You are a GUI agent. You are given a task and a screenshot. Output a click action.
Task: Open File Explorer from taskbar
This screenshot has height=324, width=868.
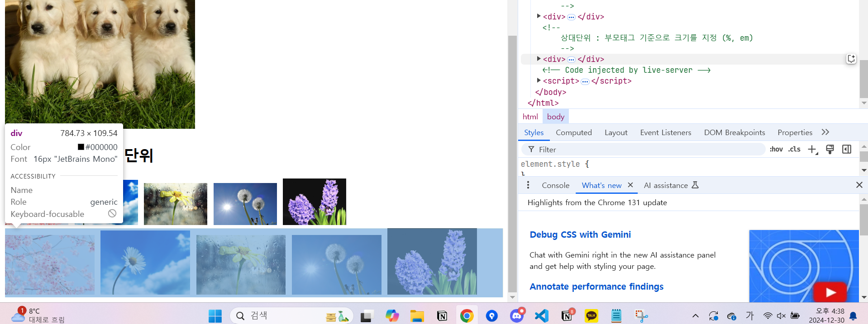[417, 316]
